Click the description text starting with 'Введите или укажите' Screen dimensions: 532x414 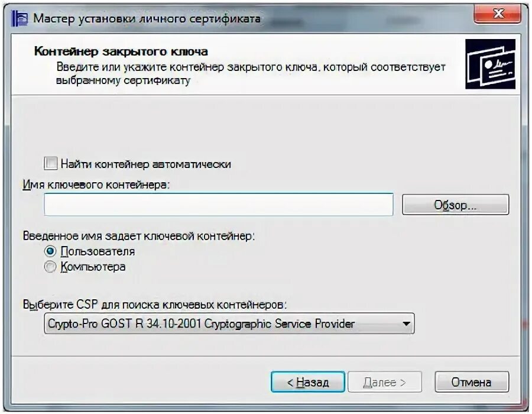tap(251, 74)
